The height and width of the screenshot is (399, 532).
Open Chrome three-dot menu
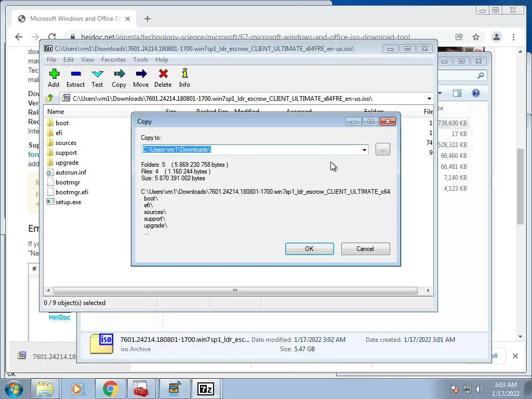click(513, 37)
